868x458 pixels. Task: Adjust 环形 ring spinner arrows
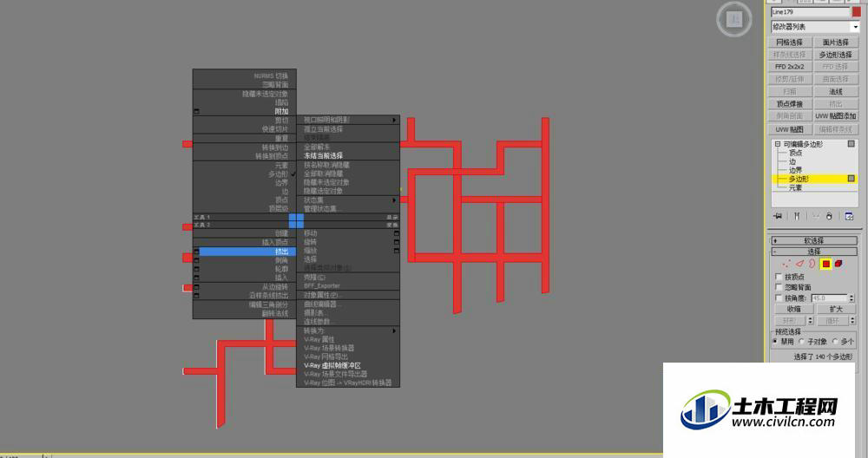pyautogui.click(x=811, y=320)
